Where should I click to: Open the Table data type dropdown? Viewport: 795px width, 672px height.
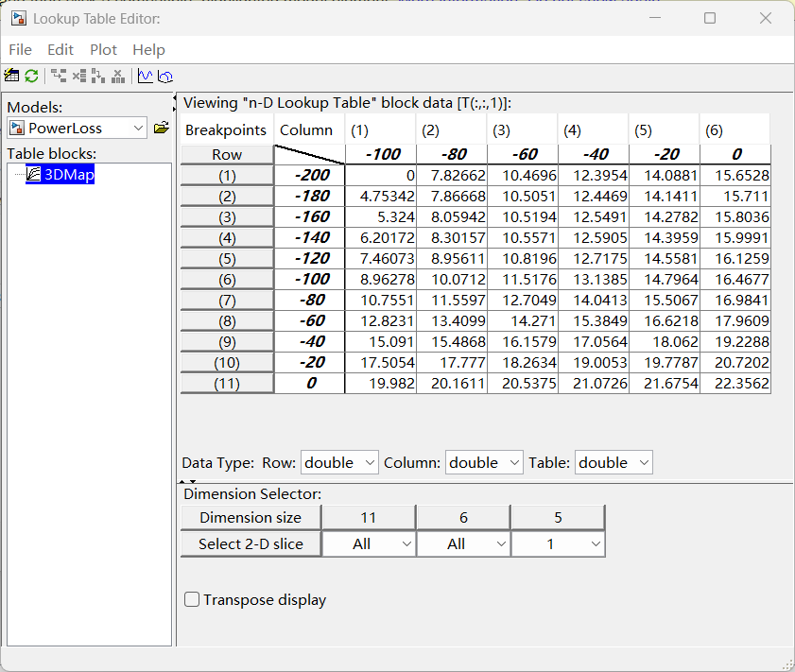coord(614,463)
